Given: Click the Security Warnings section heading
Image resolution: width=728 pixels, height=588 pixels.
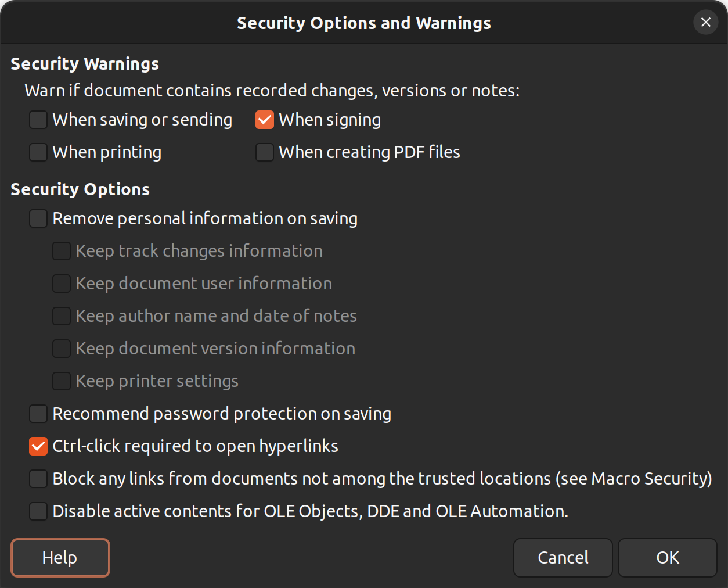Looking at the screenshot, I should pyautogui.click(x=85, y=64).
